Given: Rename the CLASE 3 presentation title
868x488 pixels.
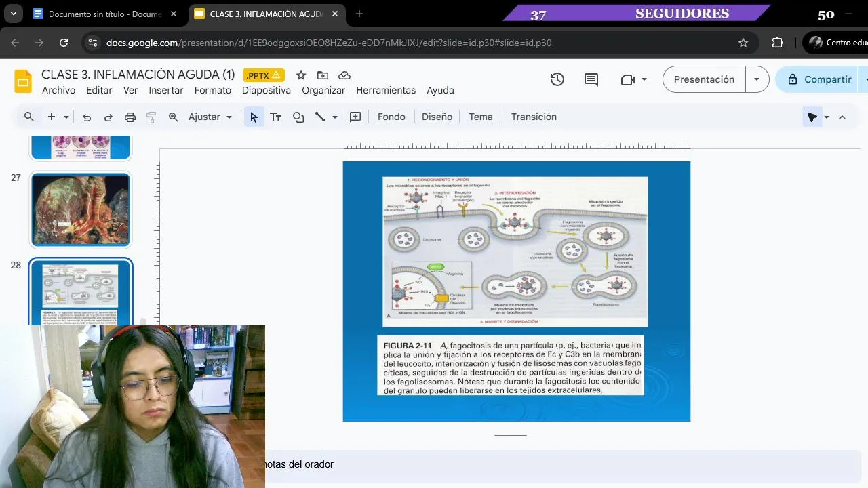Looking at the screenshot, I should tap(138, 75).
